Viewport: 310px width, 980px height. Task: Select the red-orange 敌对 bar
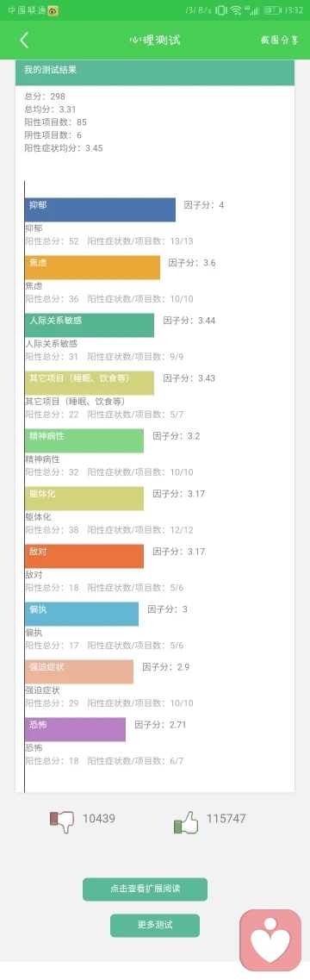click(x=84, y=556)
